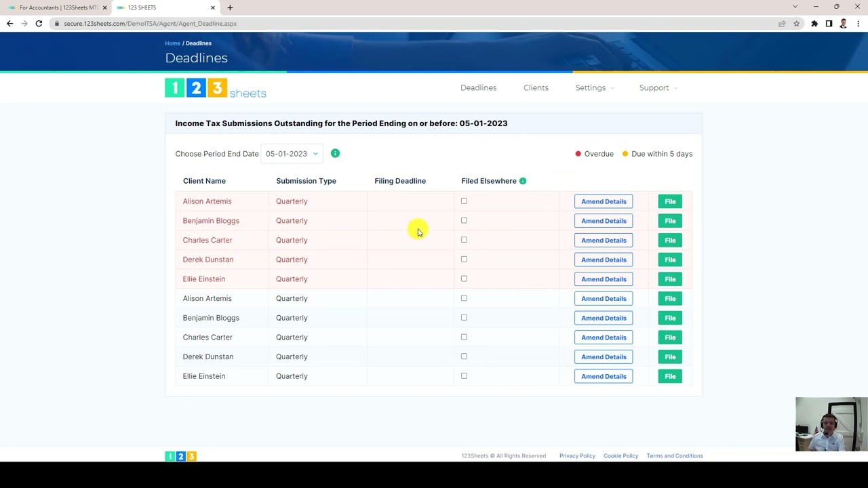Viewport: 868px width, 488px height.
Task: Click the Submission Type column header
Action: (306, 181)
